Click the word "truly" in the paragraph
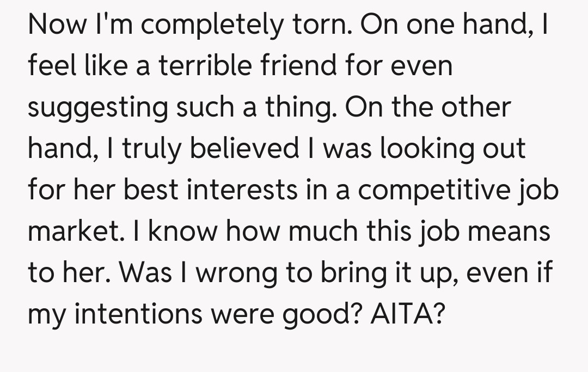 pyautogui.click(x=147, y=149)
